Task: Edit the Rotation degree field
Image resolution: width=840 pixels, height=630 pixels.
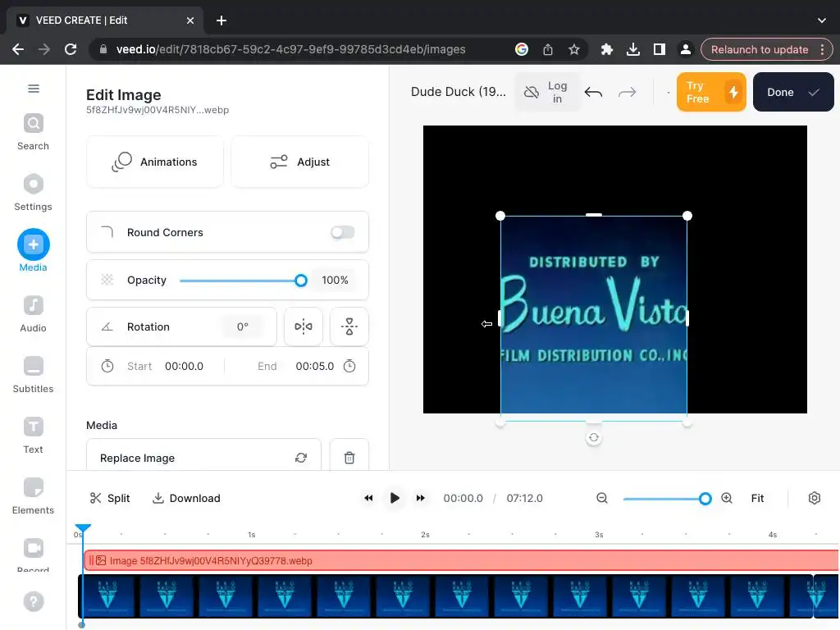Action: pyautogui.click(x=243, y=326)
